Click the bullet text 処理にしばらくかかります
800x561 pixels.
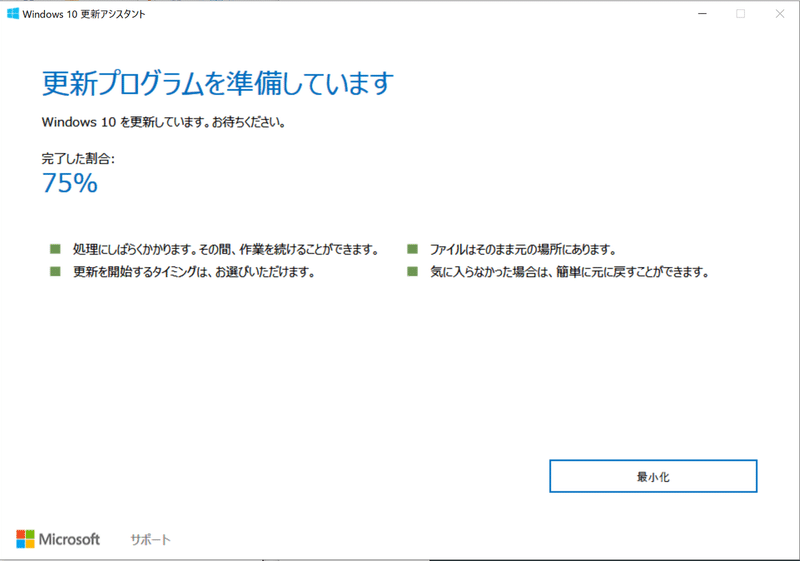pos(134,249)
